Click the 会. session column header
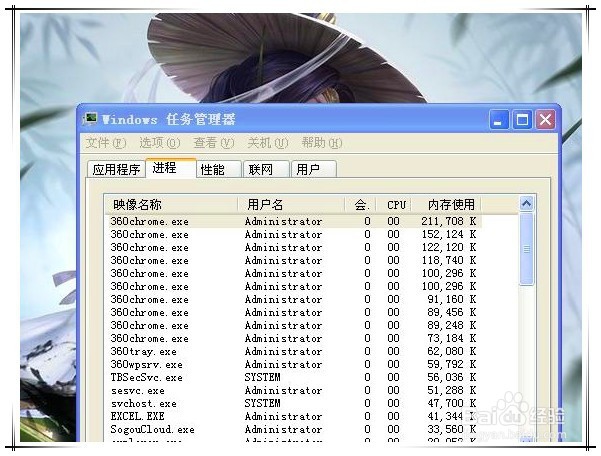 [x=360, y=204]
